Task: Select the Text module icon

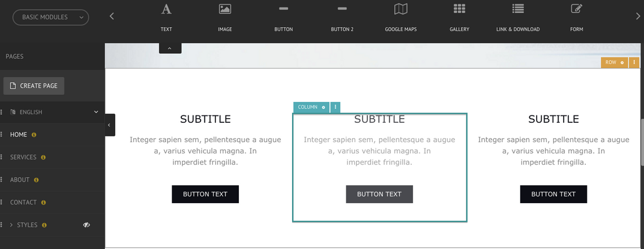Action: coord(166,9)
